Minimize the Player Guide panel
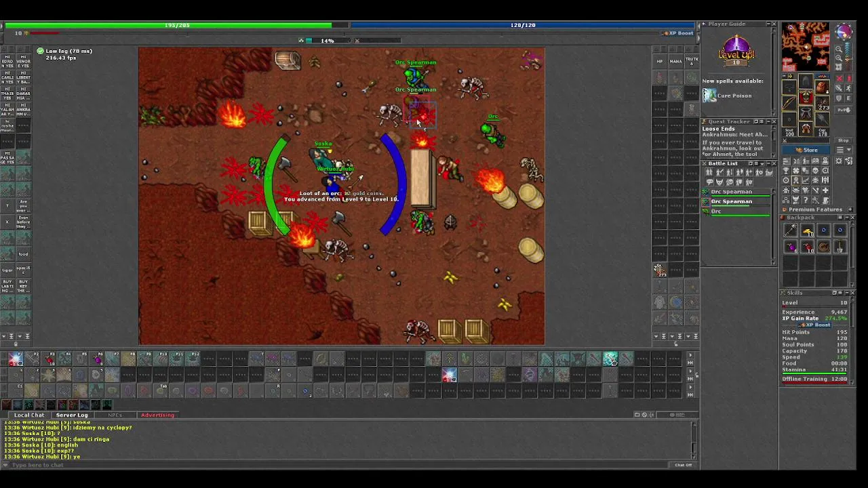This screenshot has height=488, width=868. click(x=767, y=24)
